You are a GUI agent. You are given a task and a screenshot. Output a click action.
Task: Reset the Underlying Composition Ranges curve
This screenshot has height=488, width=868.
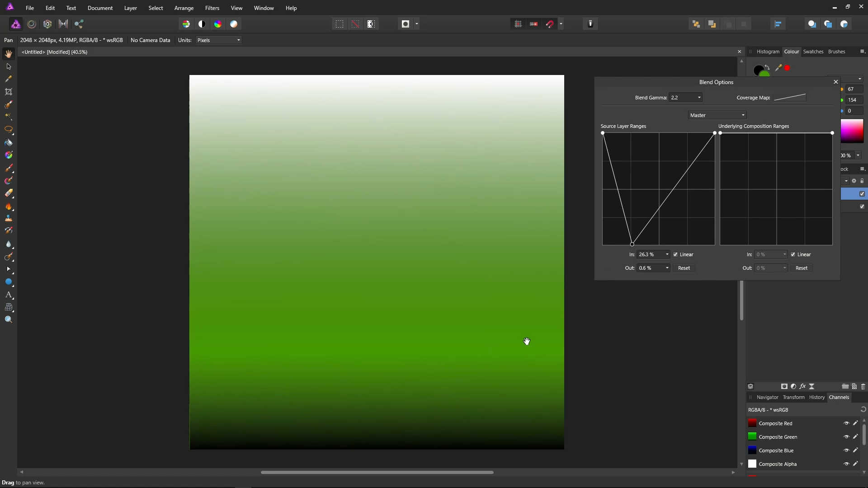coord(801,268)
